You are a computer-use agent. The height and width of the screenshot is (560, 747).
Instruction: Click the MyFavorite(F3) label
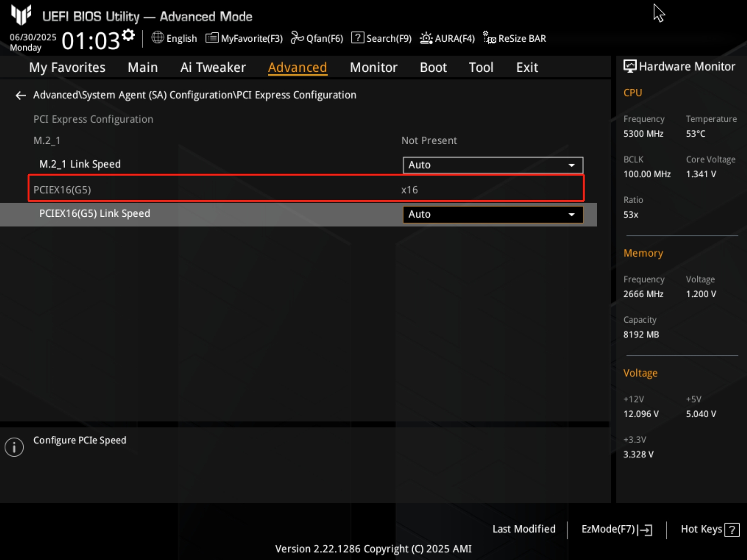pos(252,39)
